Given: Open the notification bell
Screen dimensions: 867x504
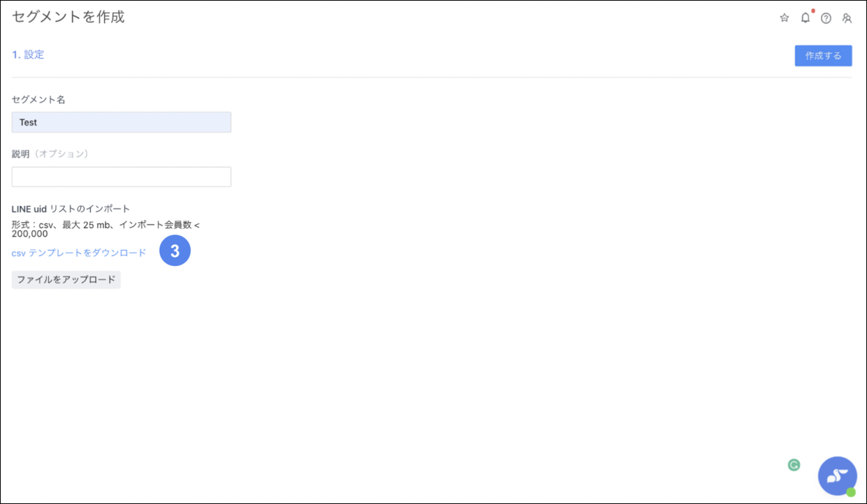Looking at the screenshot, I should pyautogui.click(x=805, y=18).
